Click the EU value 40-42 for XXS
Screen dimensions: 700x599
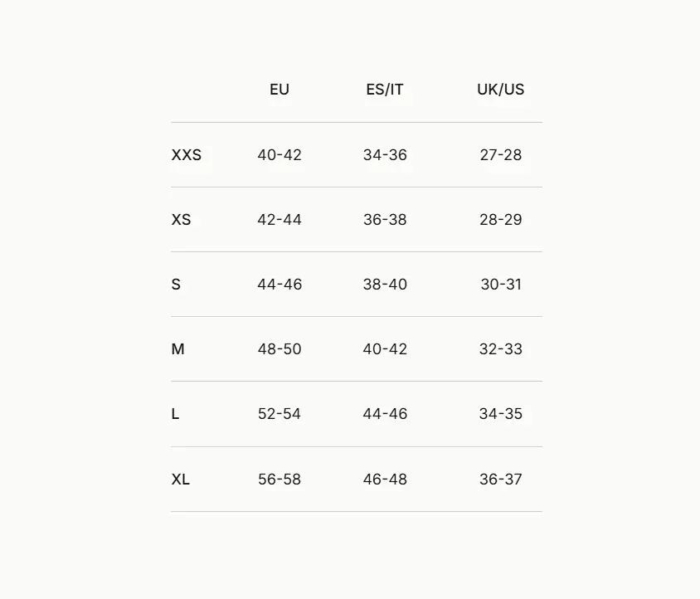(x=280, y=154)
